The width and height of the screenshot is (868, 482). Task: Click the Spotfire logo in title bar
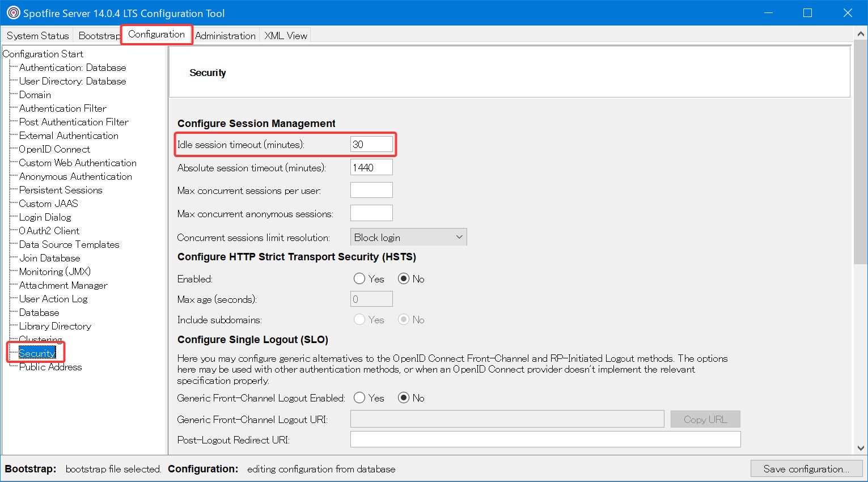click(x=12, y=13)
